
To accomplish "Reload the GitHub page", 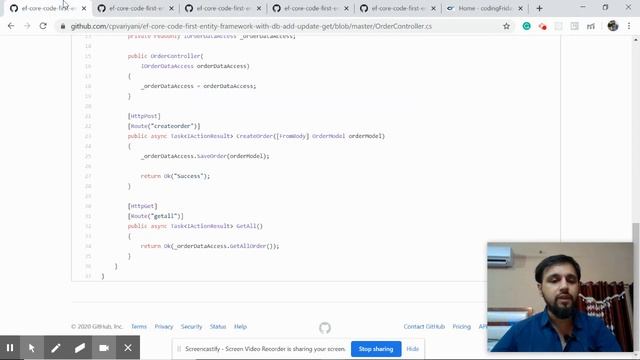I will tap(43, 26).
